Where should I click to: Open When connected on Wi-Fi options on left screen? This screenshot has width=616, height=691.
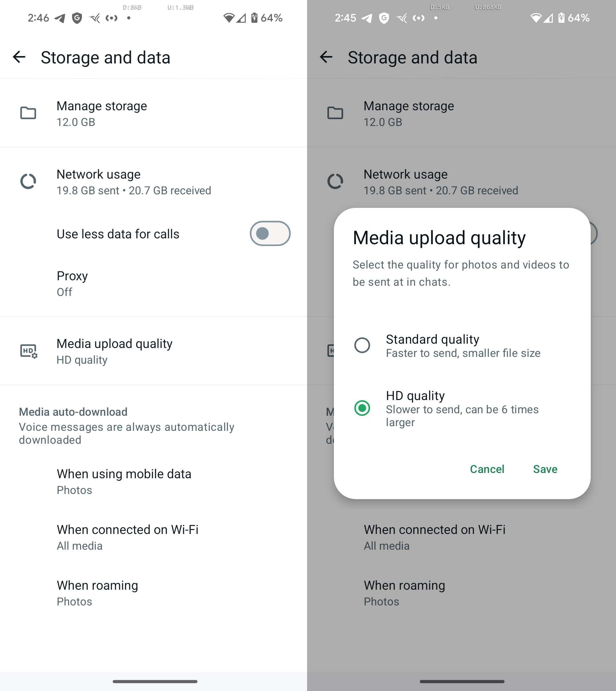[154, 537]
